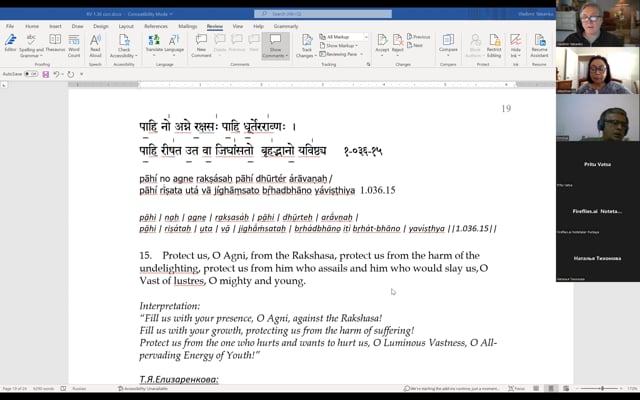Expand Track Changes dropdown arrow
The image size is (640, 400).
coord(315,56)
